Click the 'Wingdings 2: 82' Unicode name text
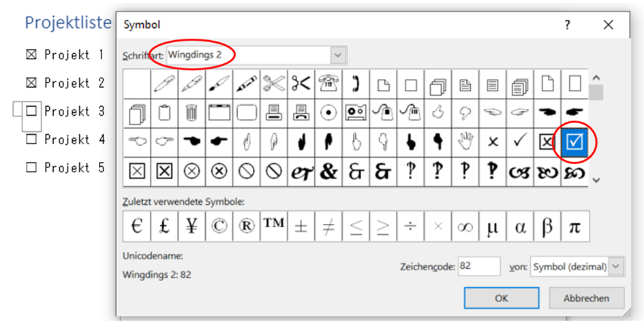644x326 pixels. coord(157,274)
